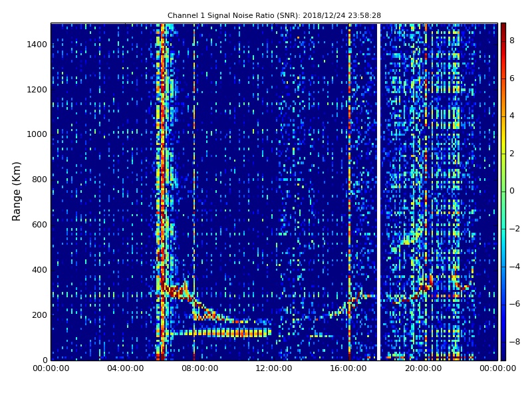This screenshot has width=532, height=399.
Task: Click the 'Range (Km)' y-axis label
Action: click(x=16, y=192)
